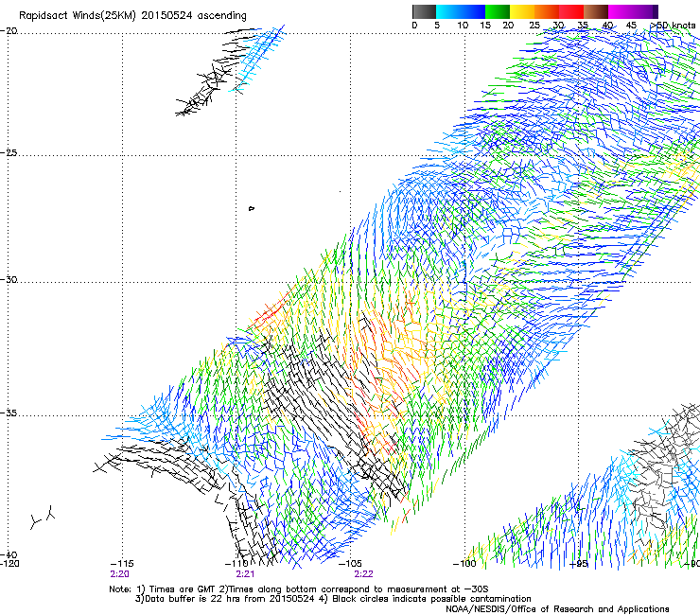Click the purple 2:21 time label
This screenshot has height=615, width=700.
click(x=245, y=574)
